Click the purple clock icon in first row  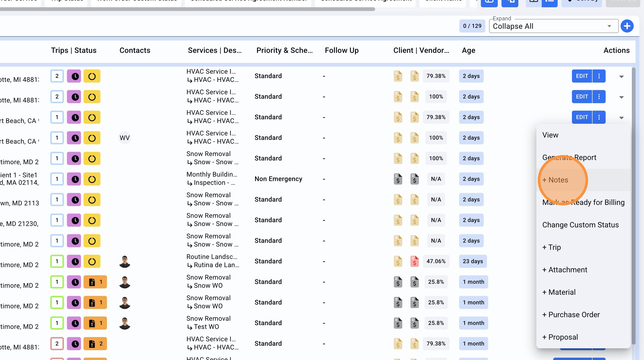(74, 76)
